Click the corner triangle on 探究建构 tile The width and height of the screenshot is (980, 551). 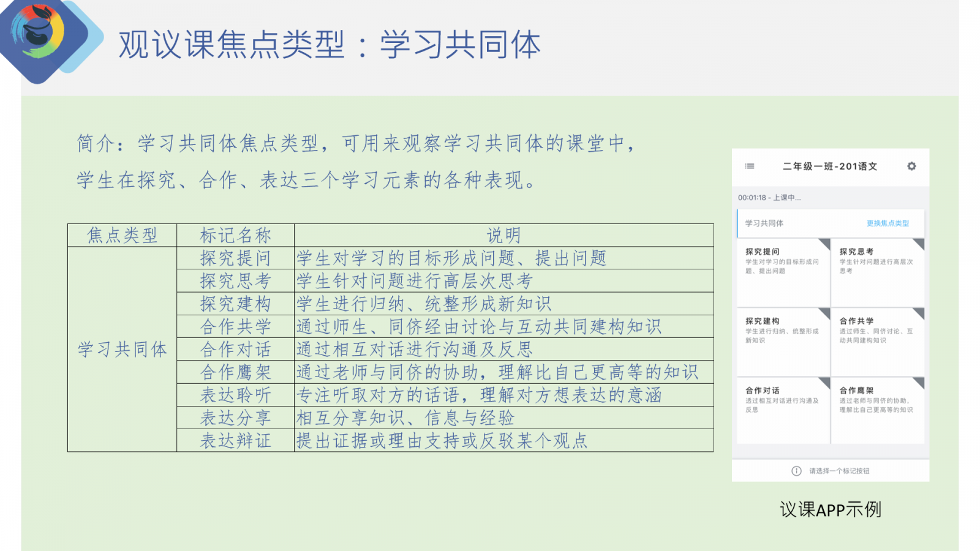825,313
